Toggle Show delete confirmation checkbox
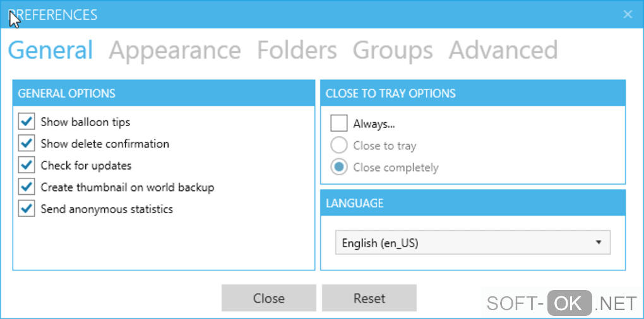The height and width of the screenshot is (319, 644). pyautogui.click(x=27, y=144)
